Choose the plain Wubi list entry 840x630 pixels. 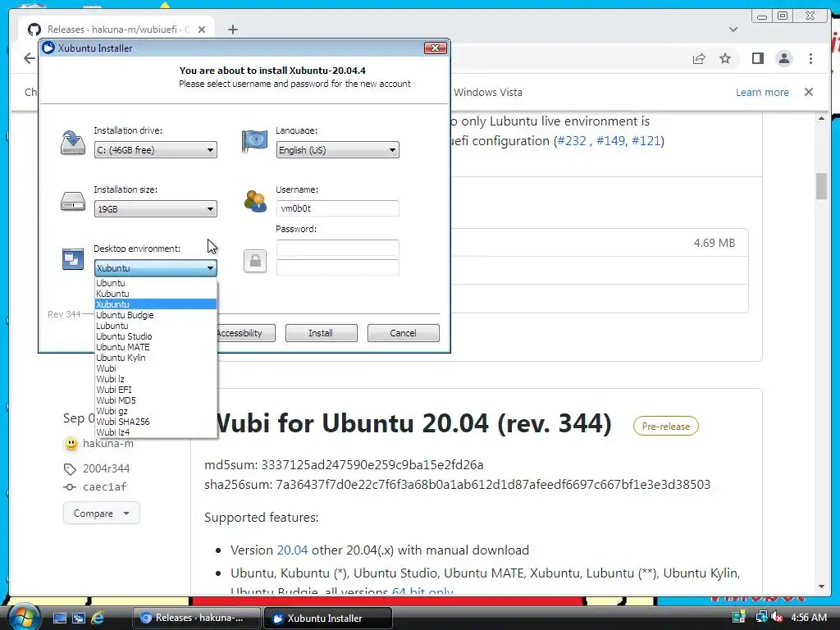[x=155, y=368]
